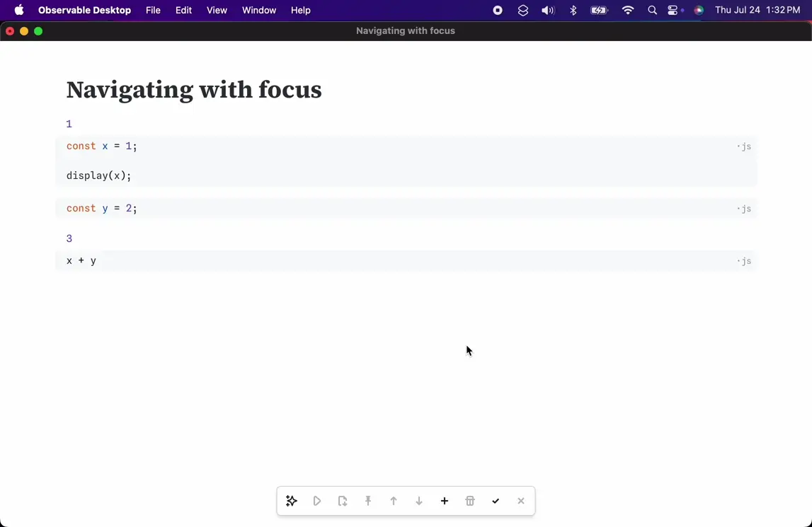Click the 'Navigating with focus' page heading
812x527 pixels.
194,90
